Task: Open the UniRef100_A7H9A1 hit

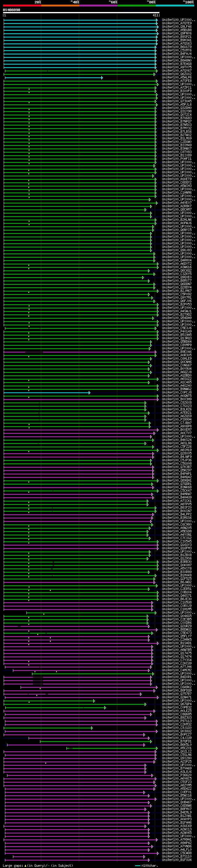Action: tap(177, 839)
